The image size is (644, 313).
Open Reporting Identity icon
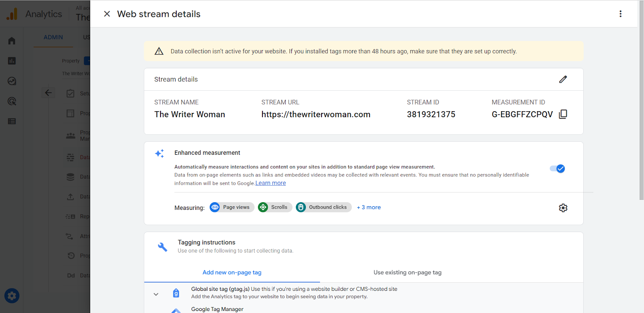click(x=70, y=216)
